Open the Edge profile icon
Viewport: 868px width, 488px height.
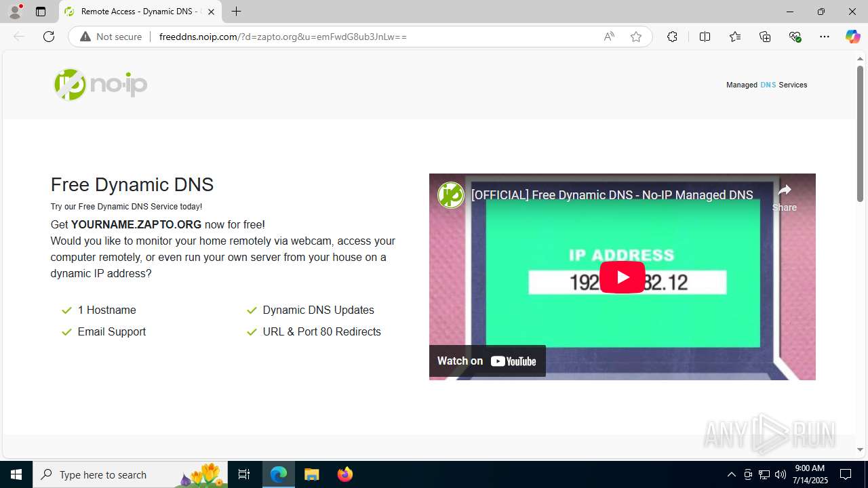click(x=15, y=12)
